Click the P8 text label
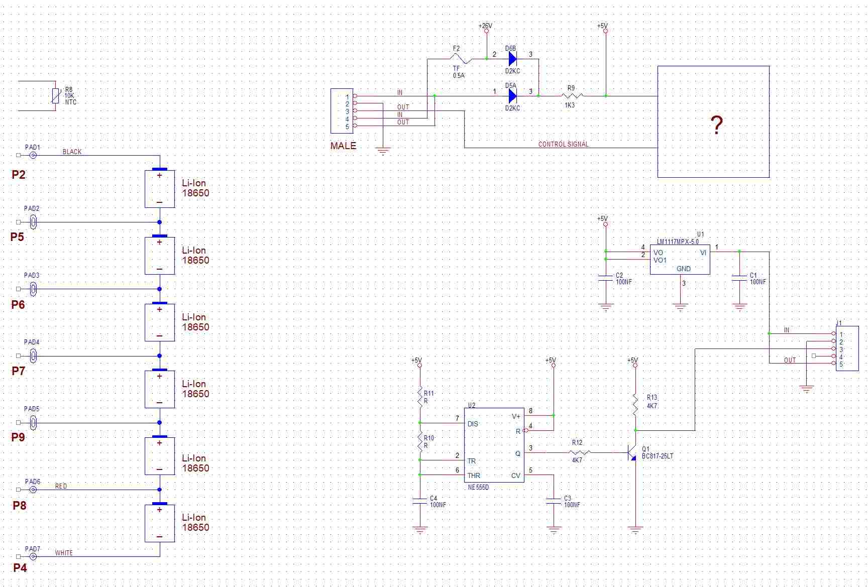The width and height of the screenshot is (868, 588). pyautogui.click(x=20, y=506)
